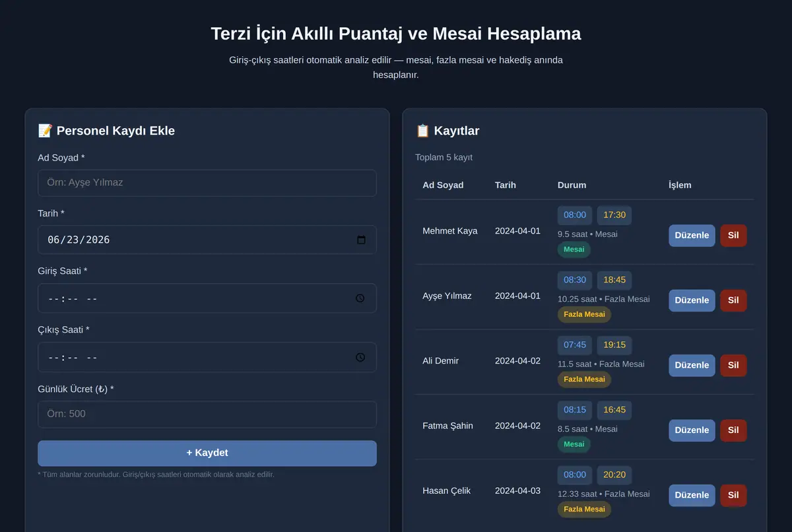Click the '12.33 saat • Fazla Mesai' text

point(604,494)
